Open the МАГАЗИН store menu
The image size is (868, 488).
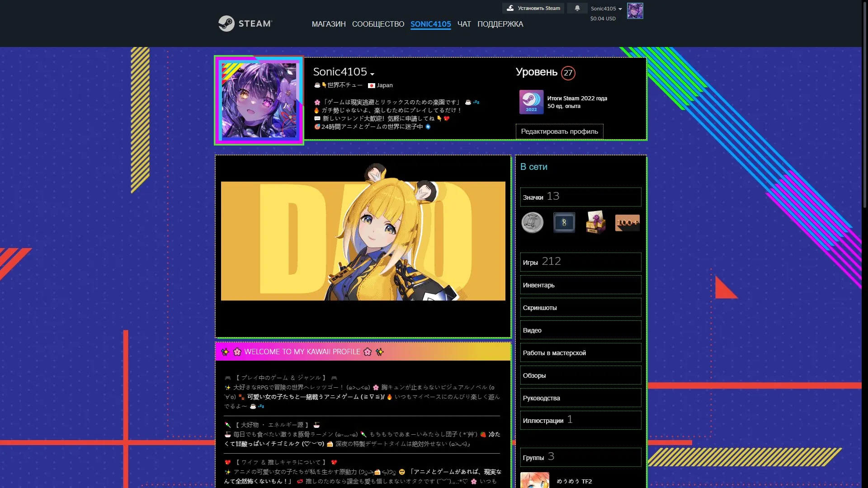(x=329, y=24)
